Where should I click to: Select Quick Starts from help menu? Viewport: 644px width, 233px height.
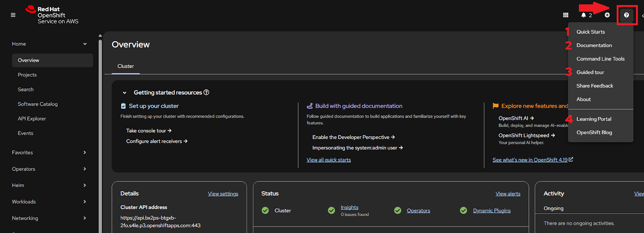pos(590,32)
